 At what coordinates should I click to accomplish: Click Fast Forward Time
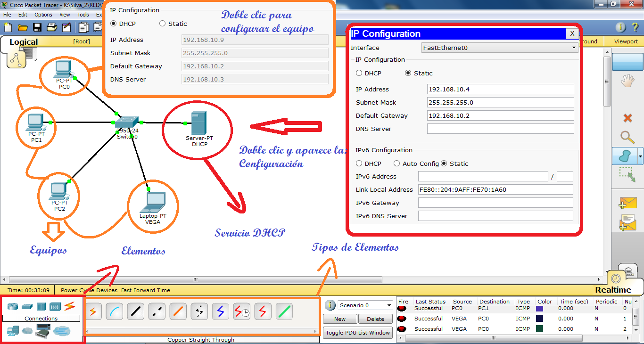click(146, 290)
